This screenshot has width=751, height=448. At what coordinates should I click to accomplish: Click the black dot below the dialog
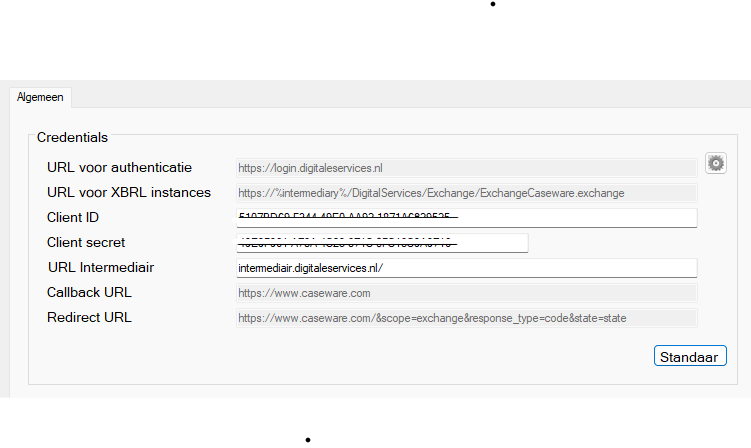coord(308,440)
